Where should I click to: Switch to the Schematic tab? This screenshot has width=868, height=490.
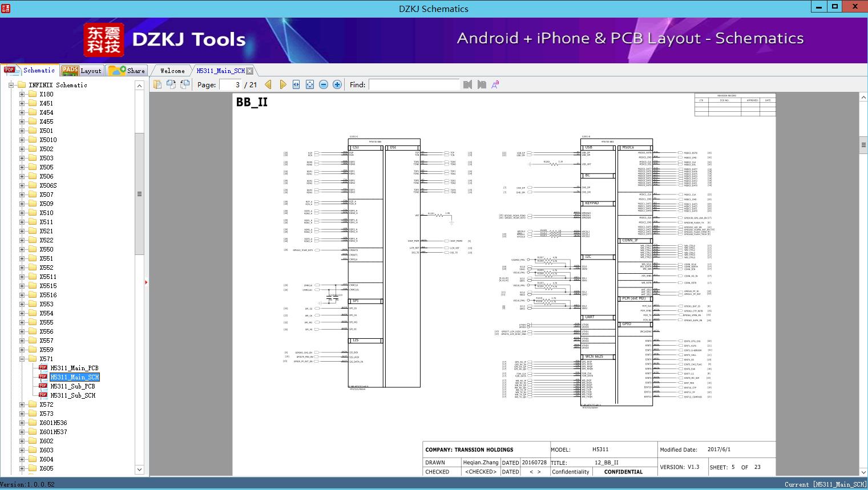pyautogui.click(x=29, y=70)
